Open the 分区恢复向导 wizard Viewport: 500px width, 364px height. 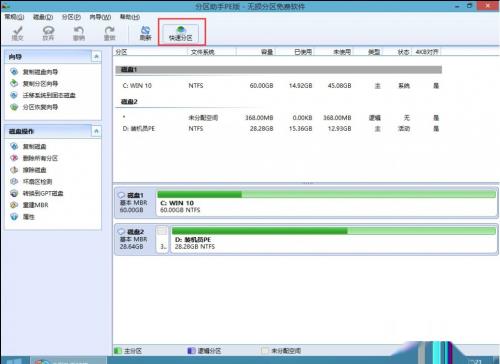[35, 107]
